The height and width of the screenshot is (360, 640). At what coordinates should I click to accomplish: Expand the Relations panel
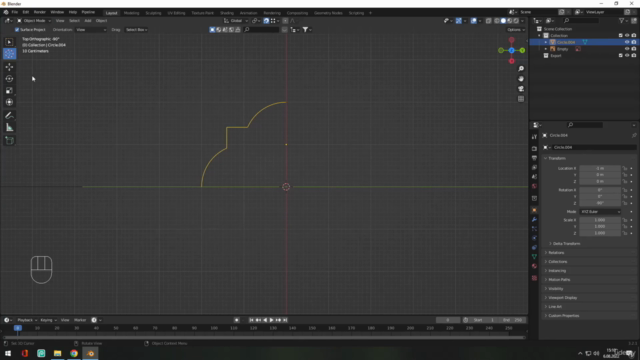[x=556, y=253]
